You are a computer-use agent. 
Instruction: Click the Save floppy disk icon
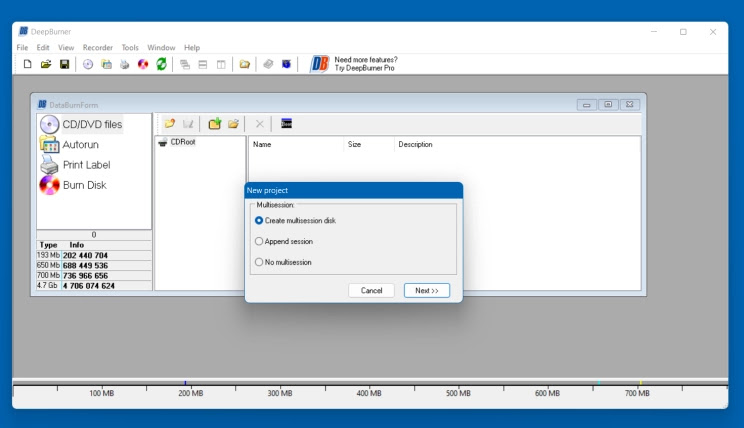pyautogui.click(x=65, y=64)
